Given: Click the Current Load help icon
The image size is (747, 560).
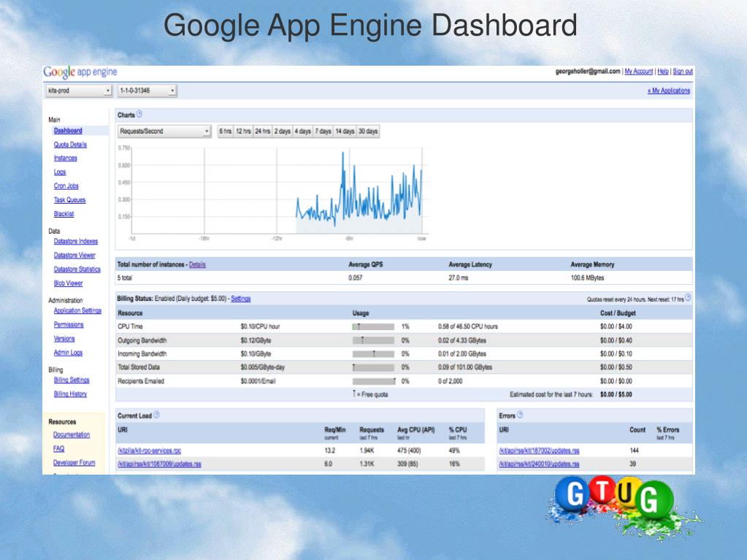Looking at the screenshot, I should tap(156, 415).
